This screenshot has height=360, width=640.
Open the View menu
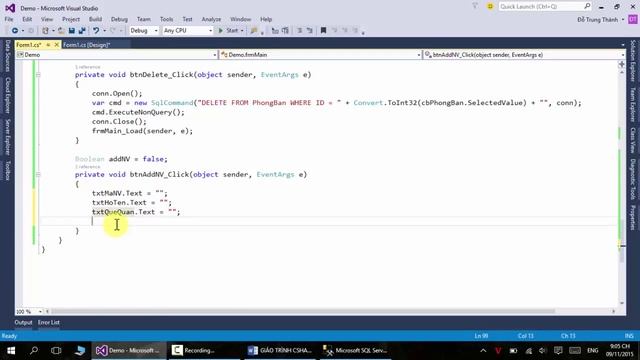click(47, 19)
